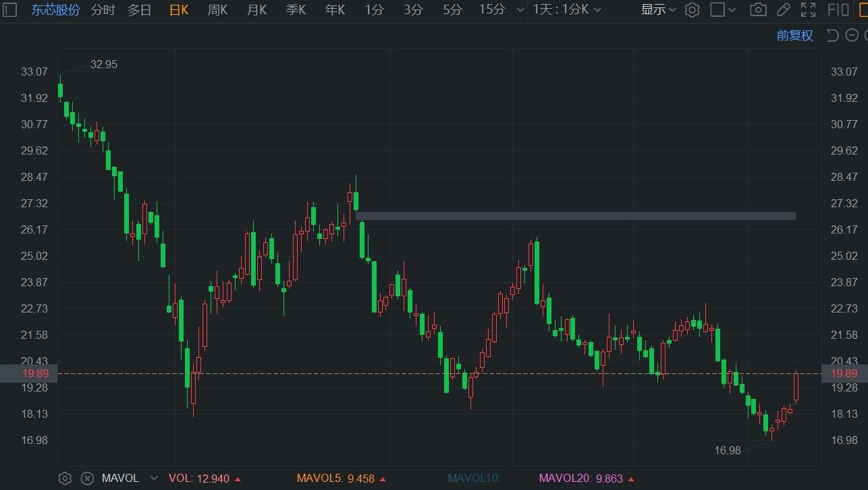
Task: Click the right 19.89 current price tag
Action: 844,373
